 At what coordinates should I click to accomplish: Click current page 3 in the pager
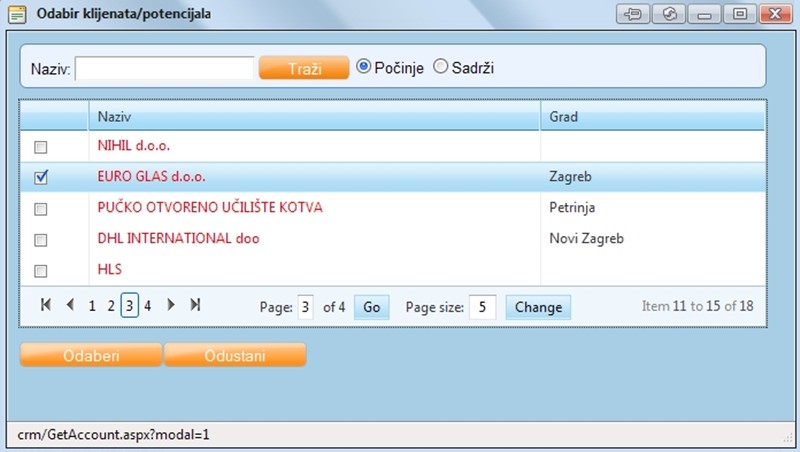[x=130, y=306]
